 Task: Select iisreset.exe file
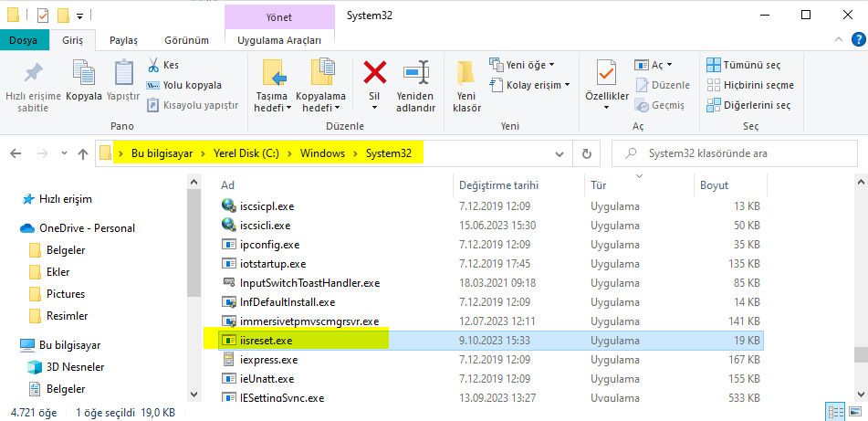(x=492, y=340)
